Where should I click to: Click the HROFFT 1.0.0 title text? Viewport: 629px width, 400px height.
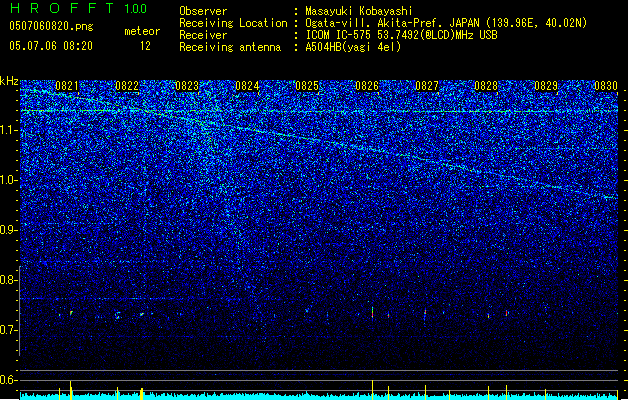point(79,8)
